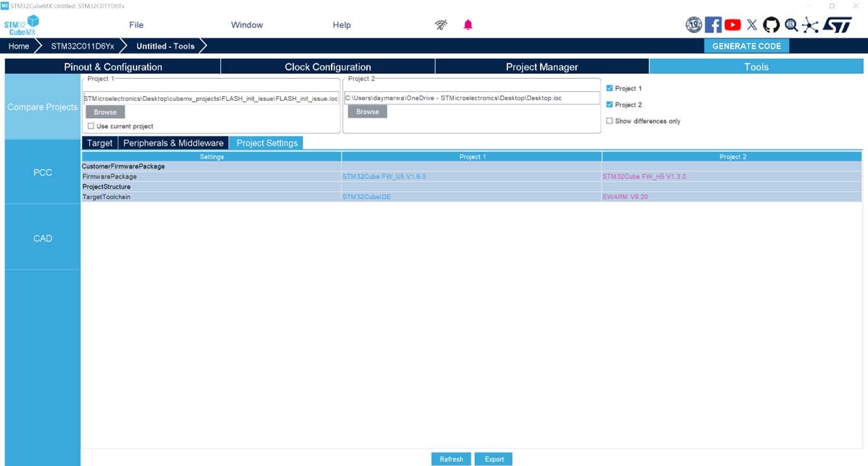Click the network star icon
This screenshot has width=868, height=466.
(810, 25)
